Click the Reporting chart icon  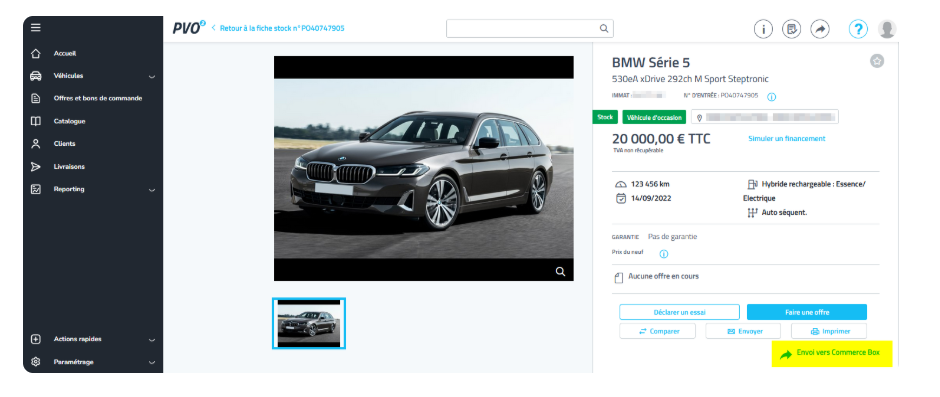(35, 190)
